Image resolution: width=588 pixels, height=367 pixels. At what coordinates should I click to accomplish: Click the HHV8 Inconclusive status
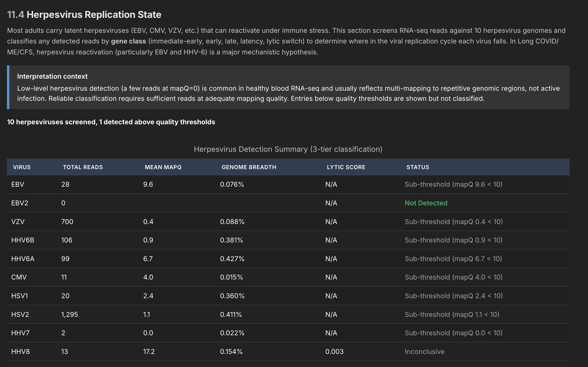pos(424,352)
